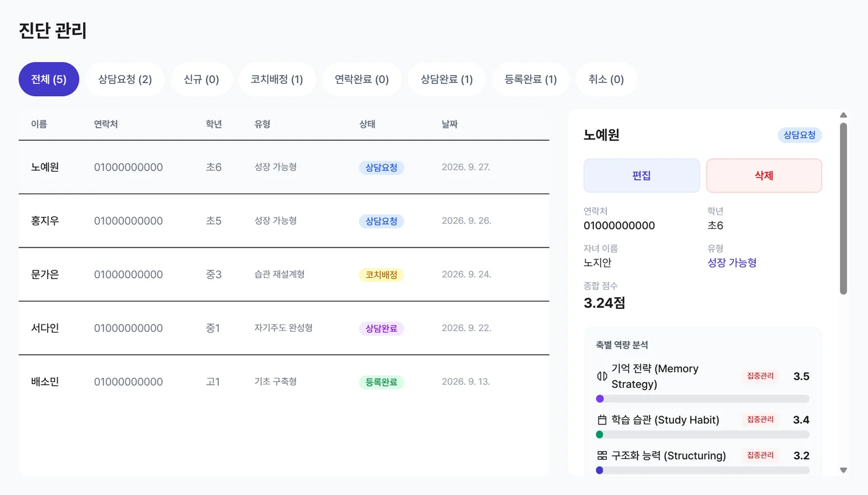The height and width of the screenshot is (495, 868).
Task: Click the 진단 관리 page title
Action: tap(53, 30)
